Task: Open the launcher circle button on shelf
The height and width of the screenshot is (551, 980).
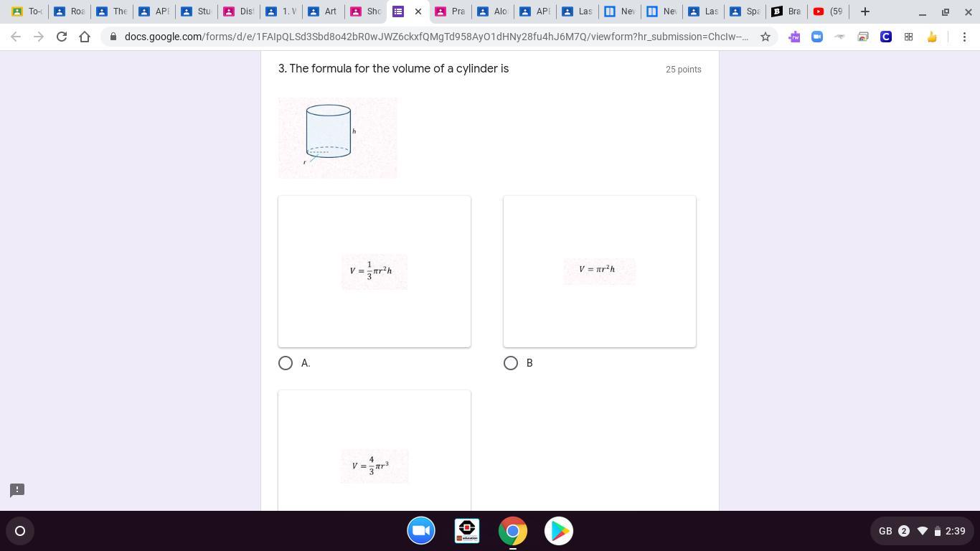Action: pyautogui.click(x=20, y=531)
